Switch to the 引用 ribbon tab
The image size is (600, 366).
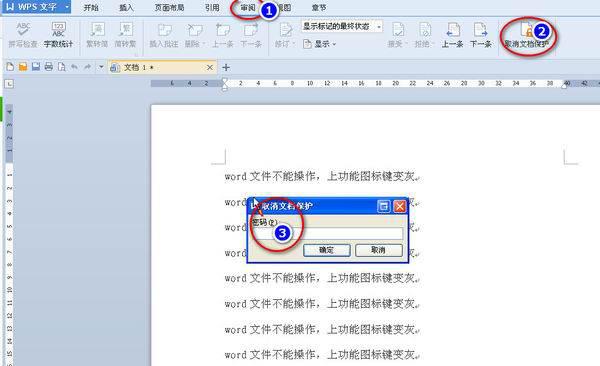[x=212, y=7]
